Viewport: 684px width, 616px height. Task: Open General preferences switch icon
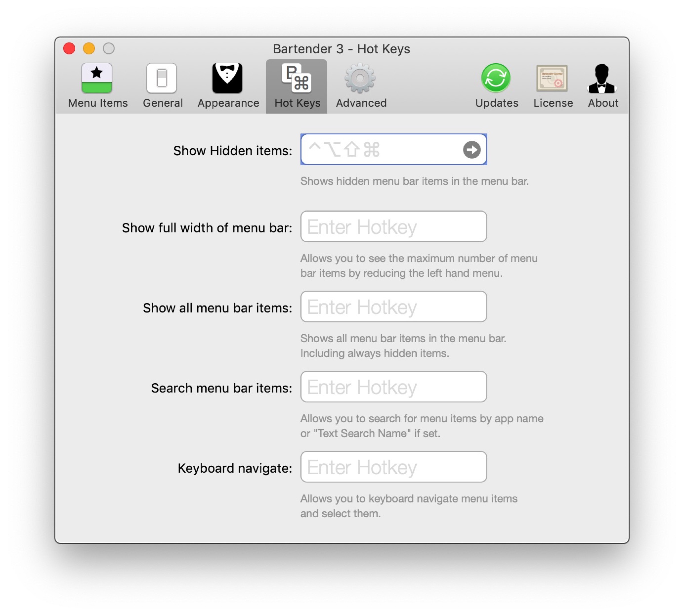point(162,78)
